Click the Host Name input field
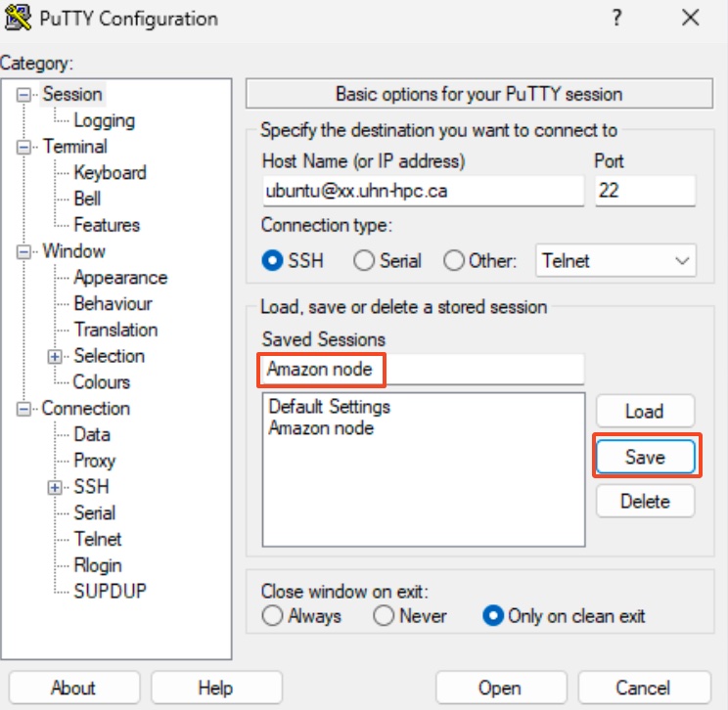728x710 pixels. (x=423, y=191)
